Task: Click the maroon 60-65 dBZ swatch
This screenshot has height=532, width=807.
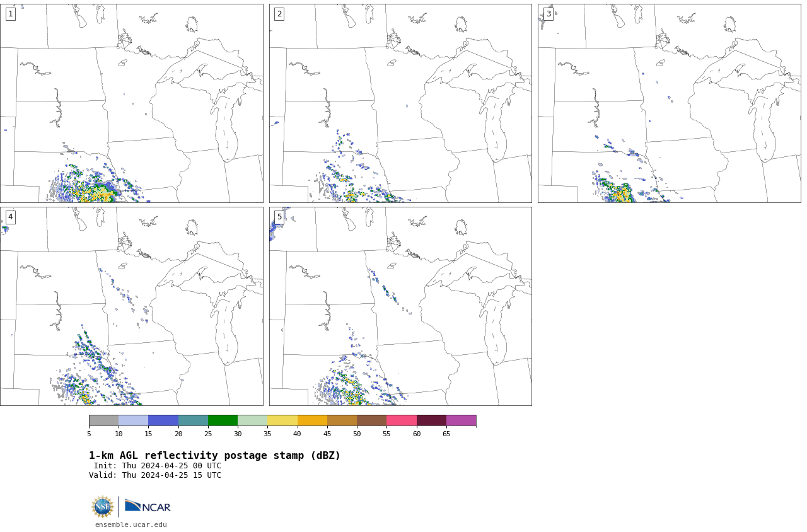Action: [431, 420]
